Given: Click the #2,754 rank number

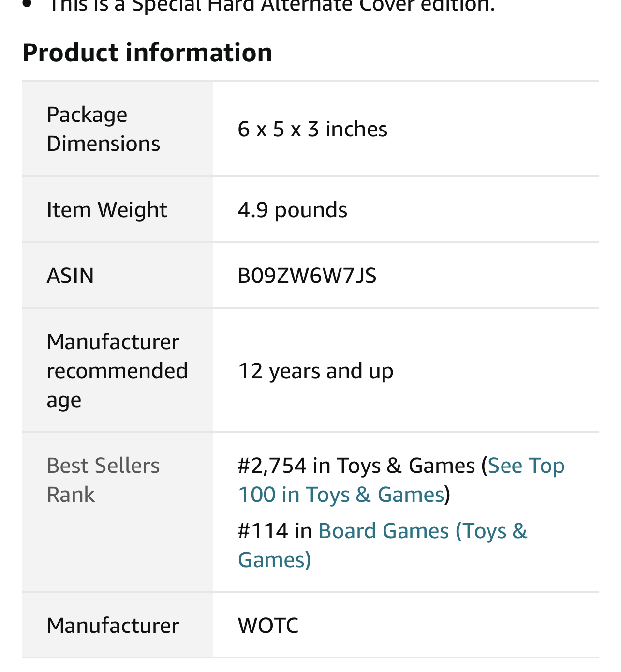Looking at the screenshot, I should (272, 466).
